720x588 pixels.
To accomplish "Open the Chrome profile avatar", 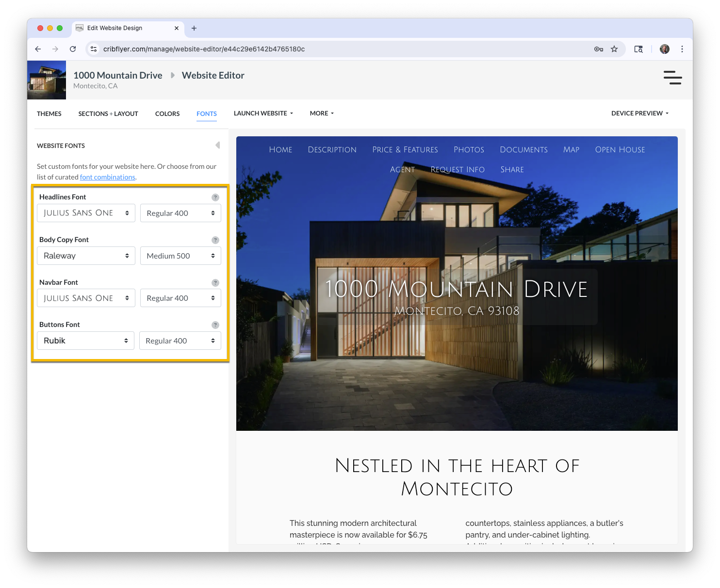I will point(665,49).
